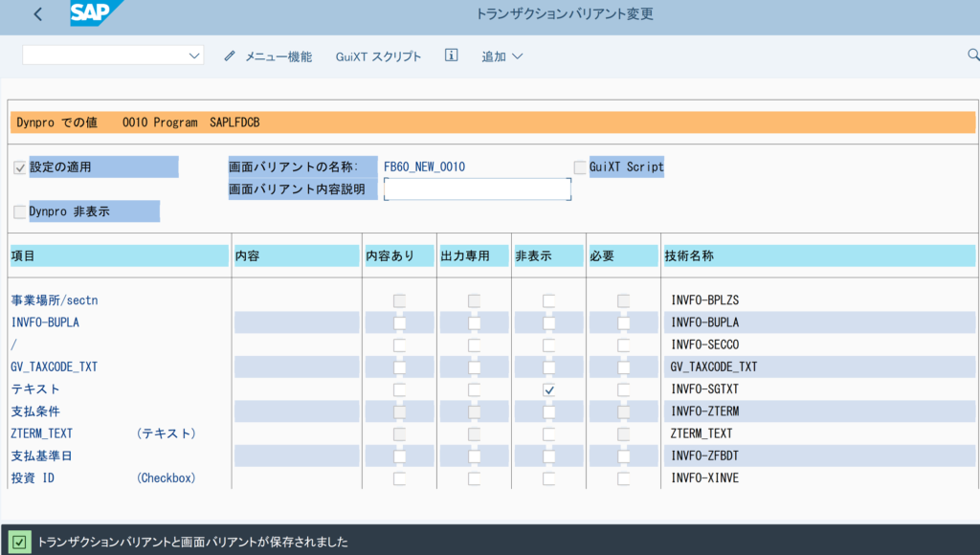Toggle 設定の適用 checkbox
The width and height of the screenshot is (980, 555).
(x=20, y=167)
